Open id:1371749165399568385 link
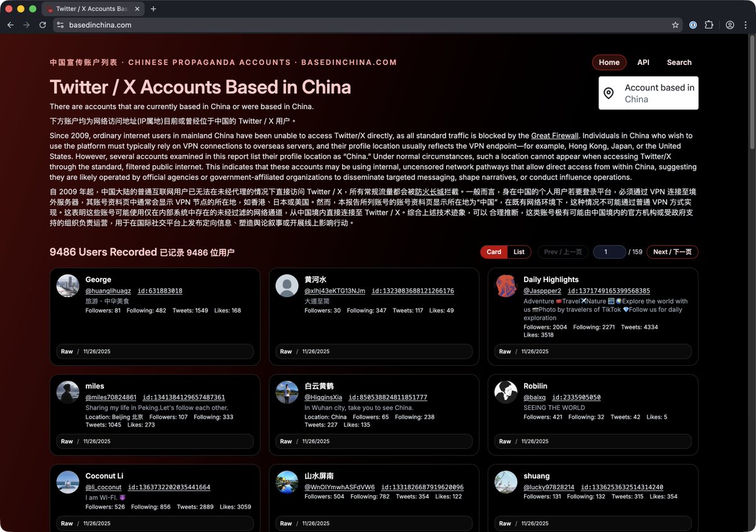Image resolution: width=756 pixels, height=532 pixels. tap(609, 291)
